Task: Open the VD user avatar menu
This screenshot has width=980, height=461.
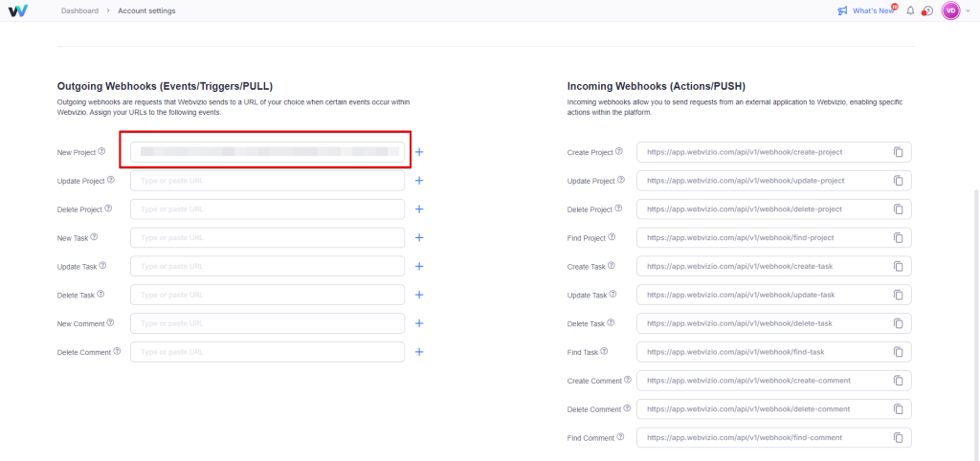Action: click(x=950, y=11)
